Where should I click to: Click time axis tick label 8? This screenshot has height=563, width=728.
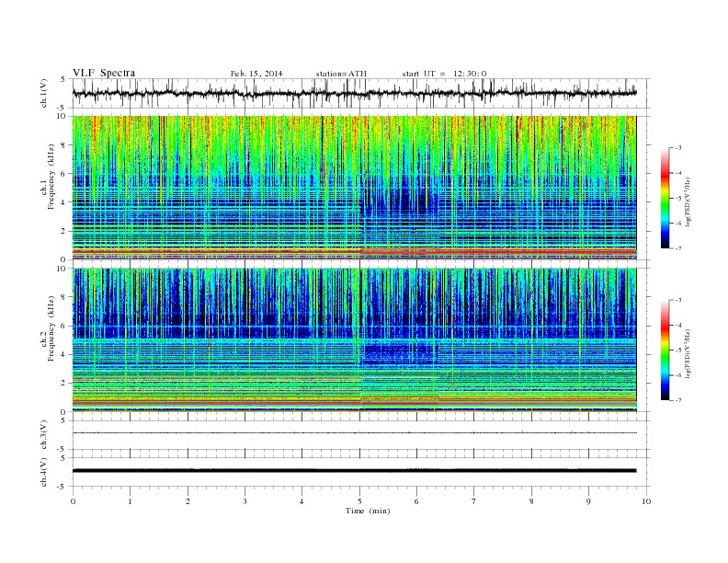pyautogui.click(x=531, y=501)
